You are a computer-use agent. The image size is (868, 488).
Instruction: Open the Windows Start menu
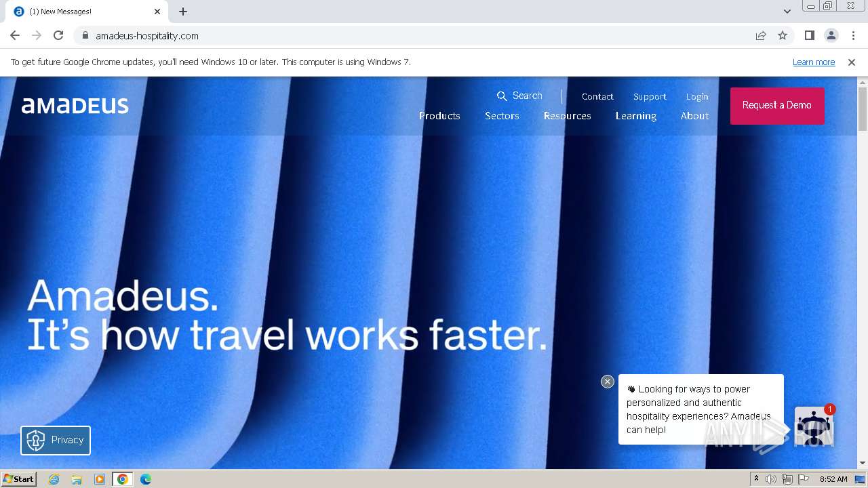[x=19, y=479]
